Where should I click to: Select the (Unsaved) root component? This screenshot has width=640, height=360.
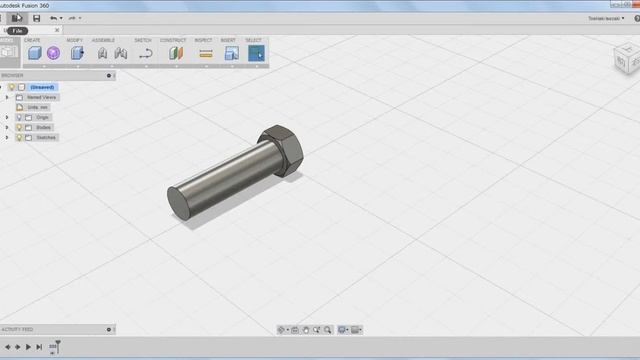(42, 87)
